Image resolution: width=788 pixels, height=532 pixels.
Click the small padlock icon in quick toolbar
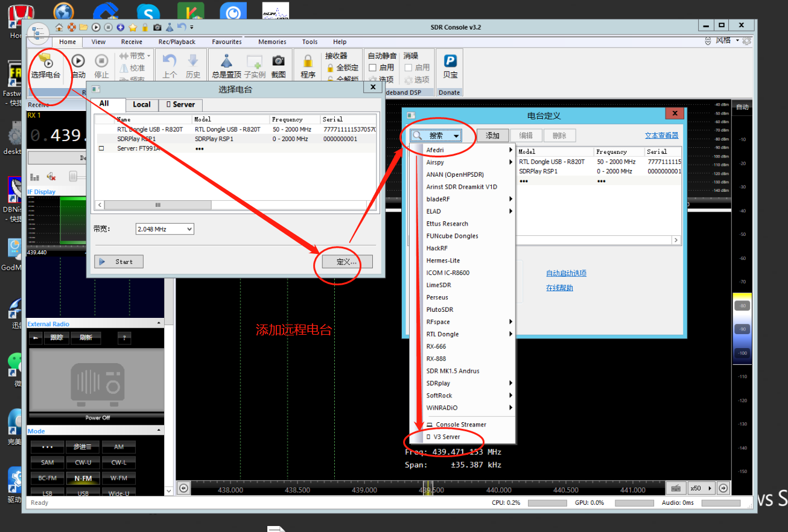[x=145, y=27]
